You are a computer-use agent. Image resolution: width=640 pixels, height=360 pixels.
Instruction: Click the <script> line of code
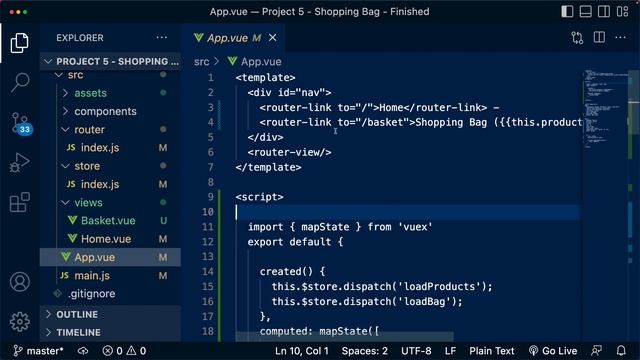[x=260, y=197]
